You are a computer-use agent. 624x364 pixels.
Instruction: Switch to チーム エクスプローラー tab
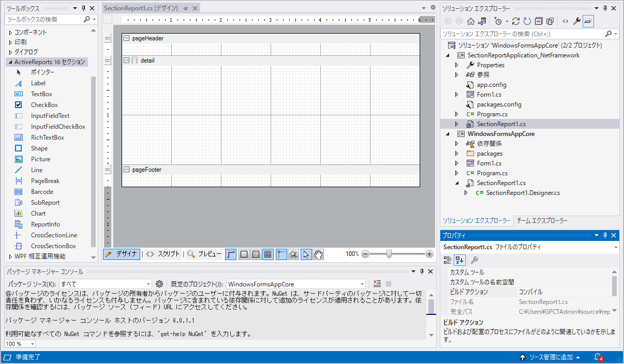(x=542, y=221)
